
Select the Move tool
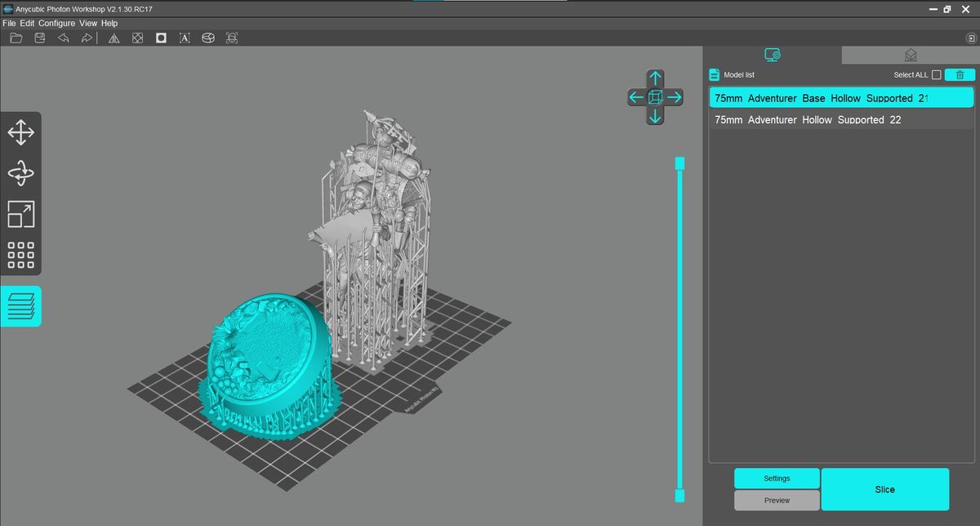click(x=20, y=131)
